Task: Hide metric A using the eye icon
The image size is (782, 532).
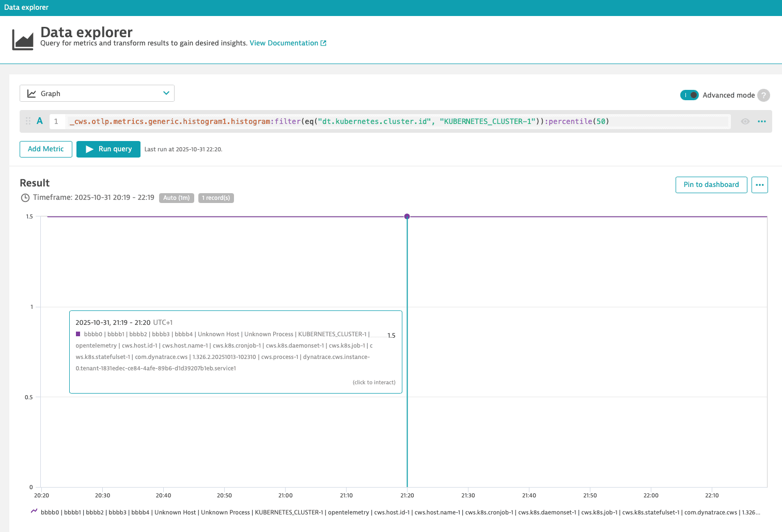Action: click(x=745, y=121)
